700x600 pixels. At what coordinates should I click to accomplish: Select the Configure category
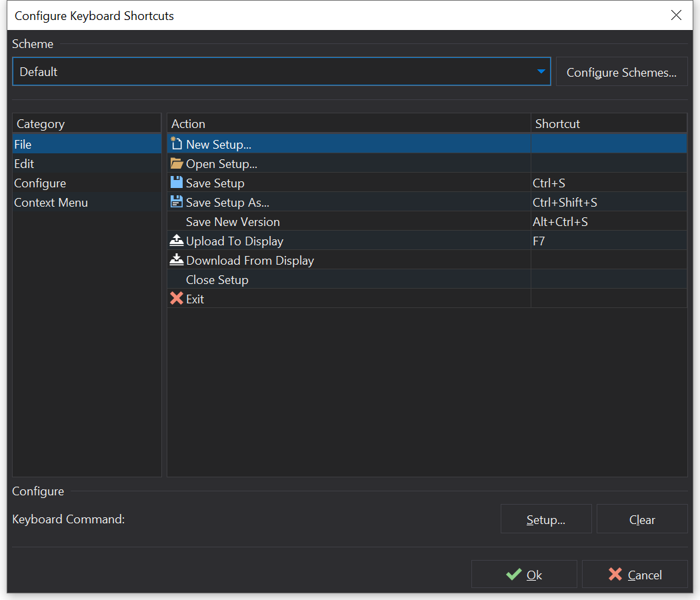[40, 183]
